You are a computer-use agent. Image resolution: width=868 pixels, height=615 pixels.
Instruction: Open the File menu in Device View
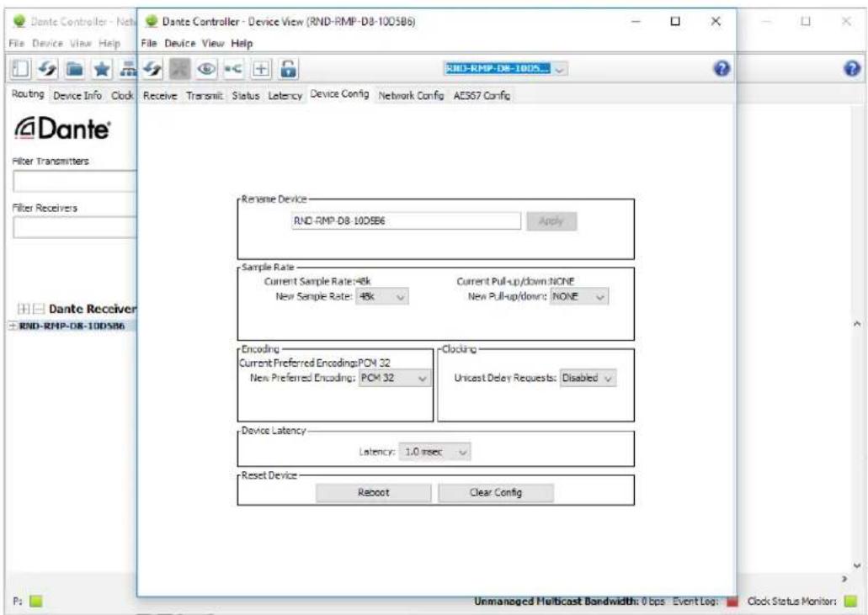(x=149, y=43)
